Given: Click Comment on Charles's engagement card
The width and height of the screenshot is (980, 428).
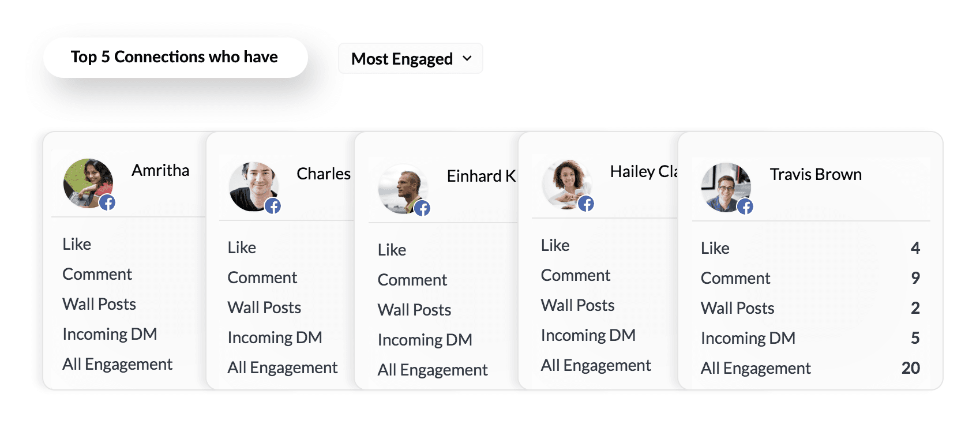Looking at the screenshot, I should point(262,277).
